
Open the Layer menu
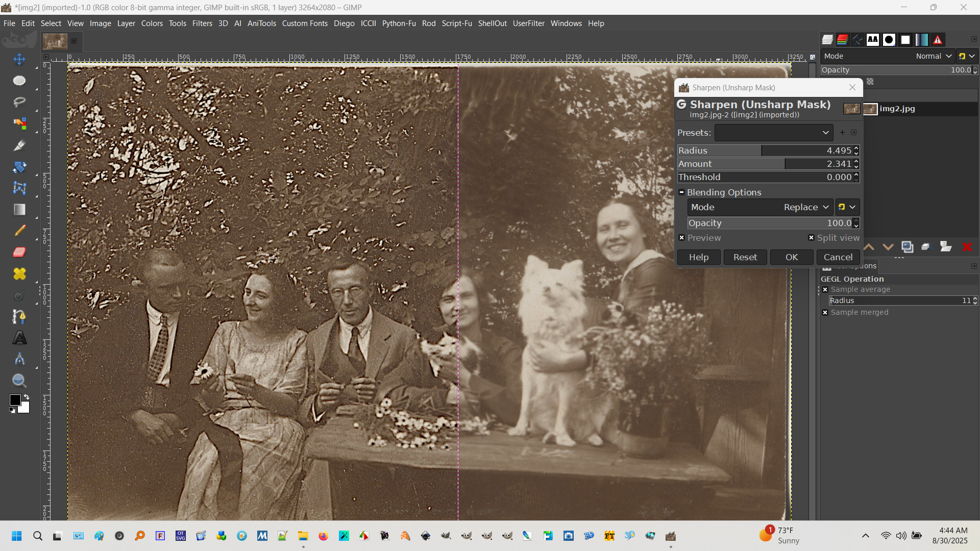tap(126, 23)
